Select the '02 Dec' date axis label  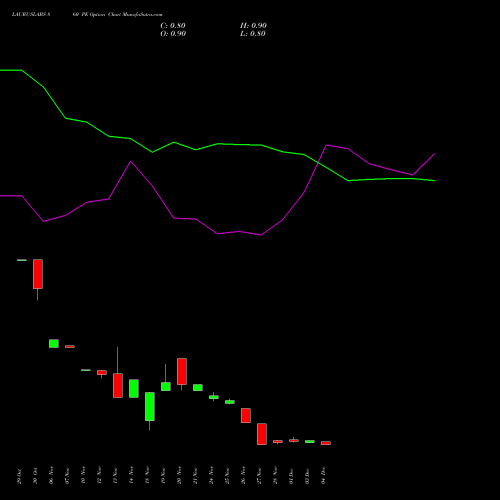(307, 476)
